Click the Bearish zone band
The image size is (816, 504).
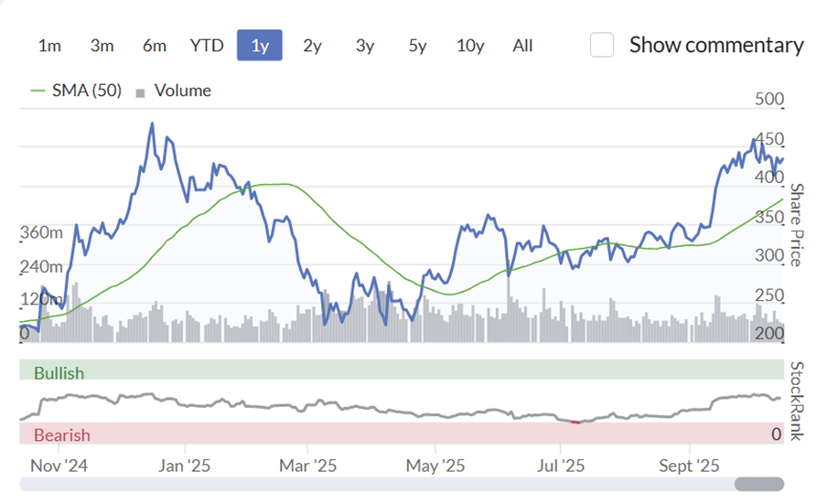pos(402,434)
